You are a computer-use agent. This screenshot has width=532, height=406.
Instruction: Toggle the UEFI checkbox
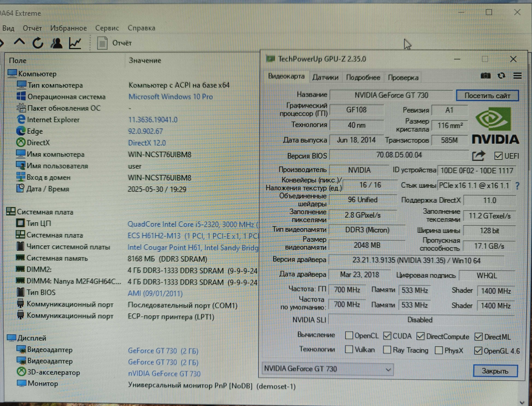coord(498,156)
